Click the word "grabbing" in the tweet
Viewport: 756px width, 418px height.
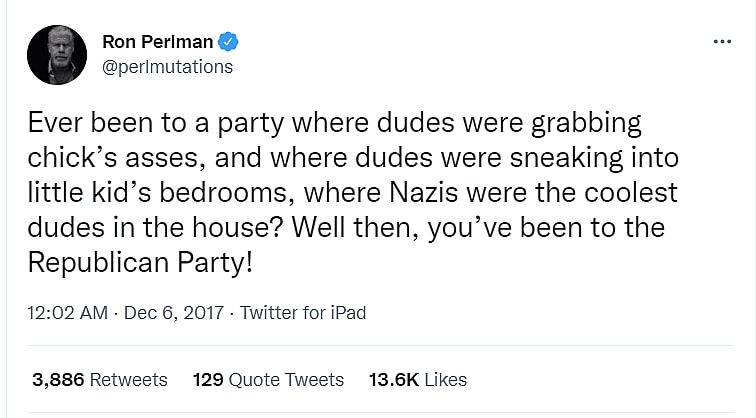click(586, 125)
